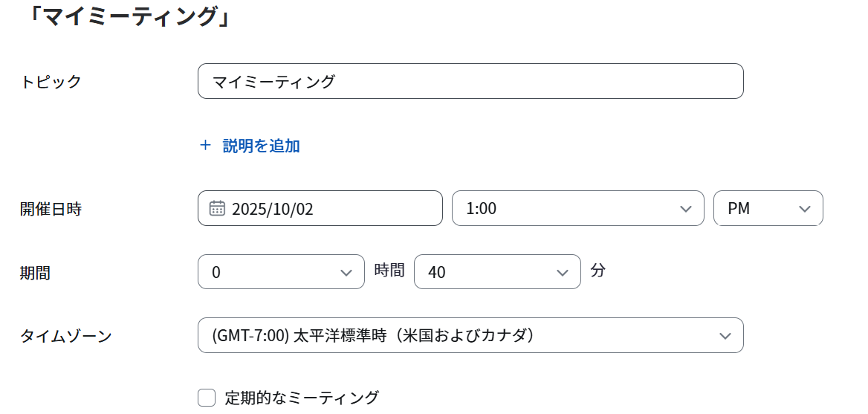The image size is (868, 414).
Task: Click the plus icon beside 説明を追加
Action: click(x=206, y=146)
